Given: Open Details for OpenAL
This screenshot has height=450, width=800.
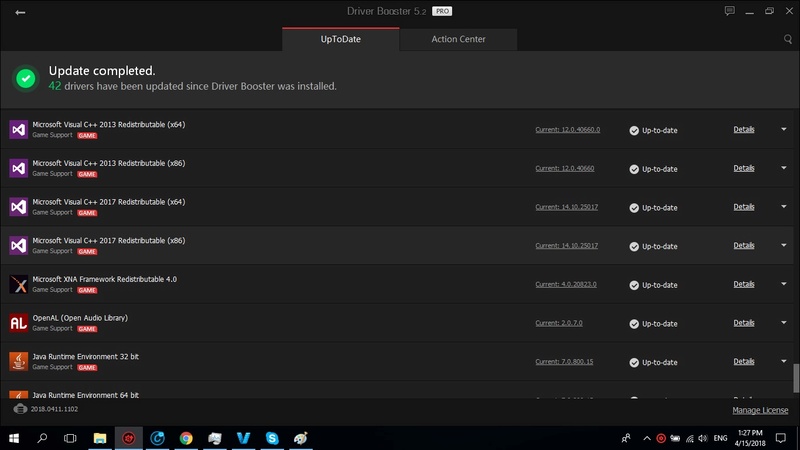Looking at the screenshot, I should 744,323.
